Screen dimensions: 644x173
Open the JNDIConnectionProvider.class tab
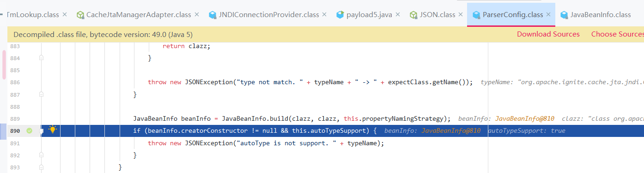[264, 15]
